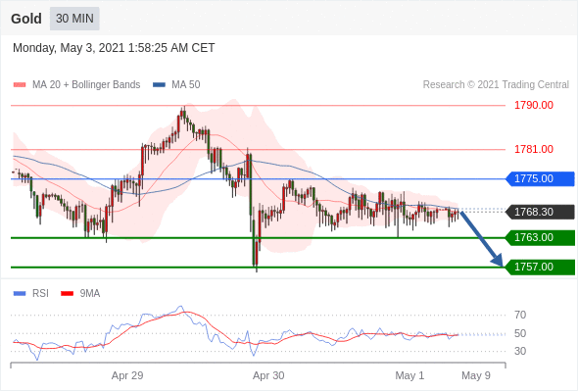Click the RSI 30 level label
This screenshot has height=392, width=578.
520,351
